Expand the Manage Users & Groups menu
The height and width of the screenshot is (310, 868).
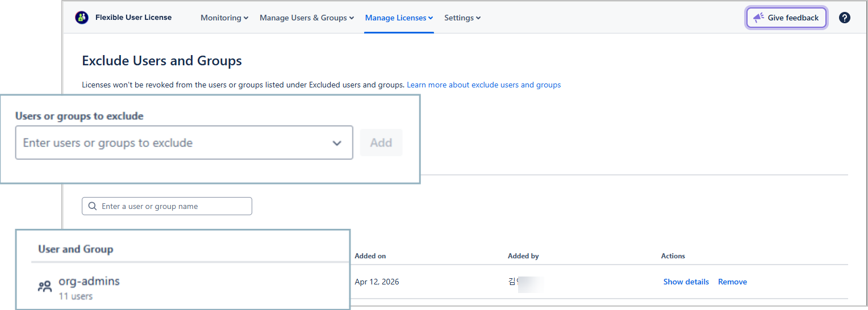[306, 18]
